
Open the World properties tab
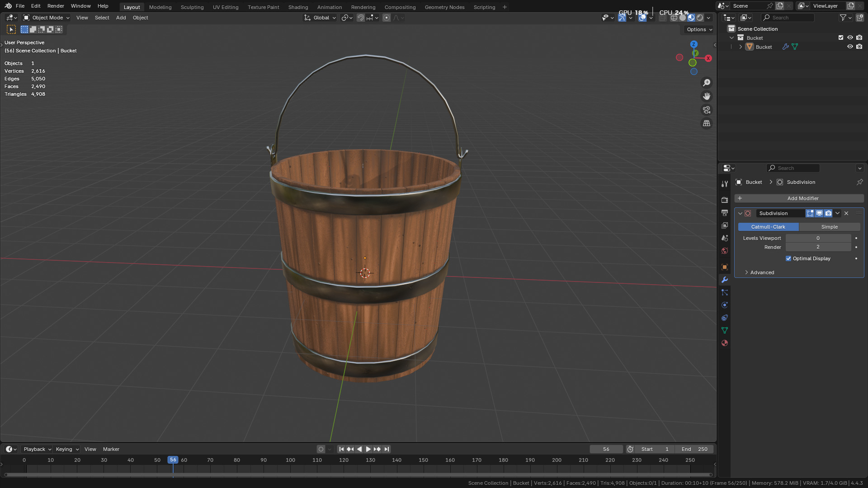click(x=725, y=251)
